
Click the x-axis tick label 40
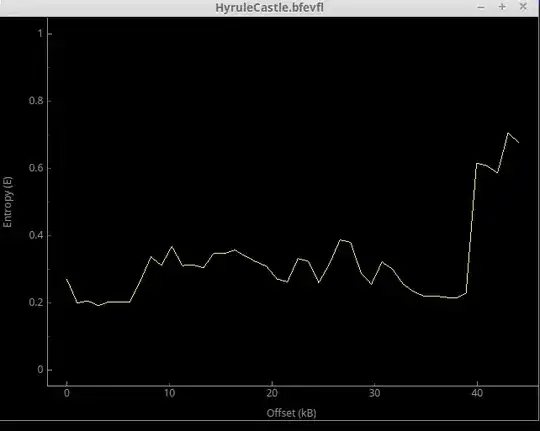point(477,393)
